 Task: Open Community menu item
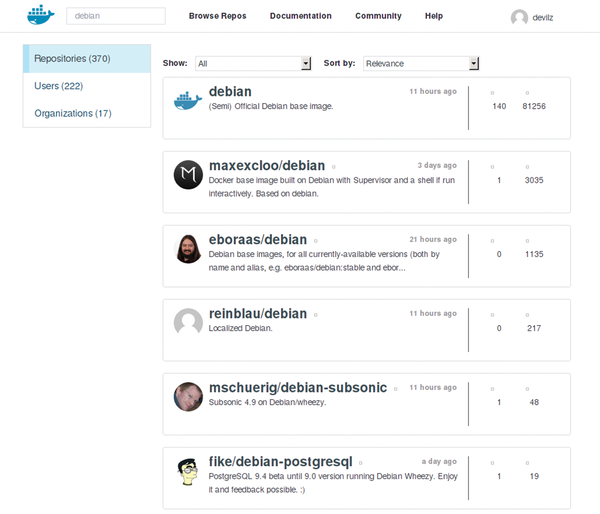[x=378, y=16]
